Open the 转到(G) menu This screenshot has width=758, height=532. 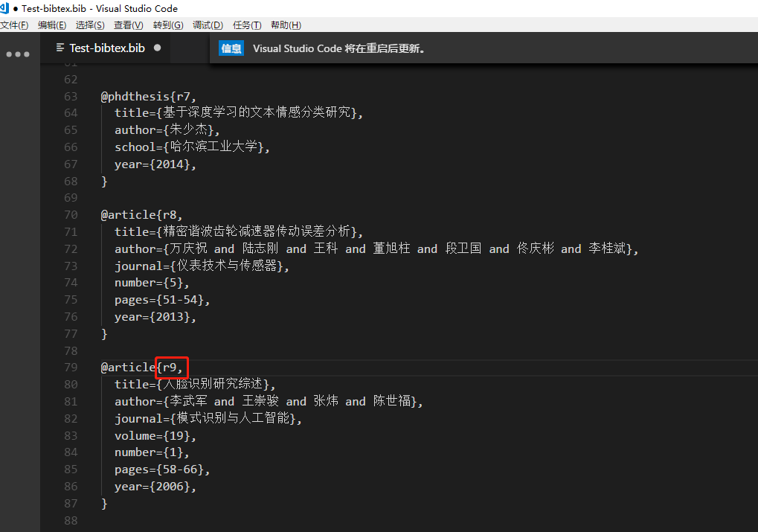pyautogui.click(x=168, y=25)
